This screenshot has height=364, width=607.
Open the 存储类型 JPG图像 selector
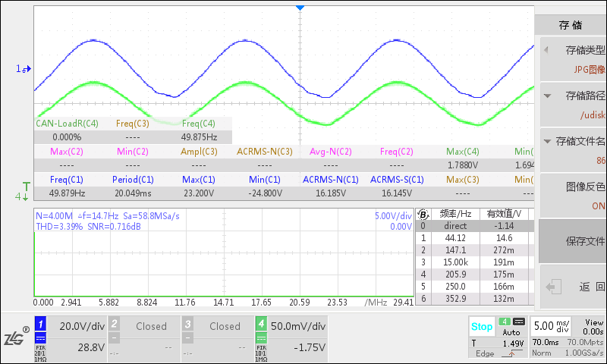573,59
